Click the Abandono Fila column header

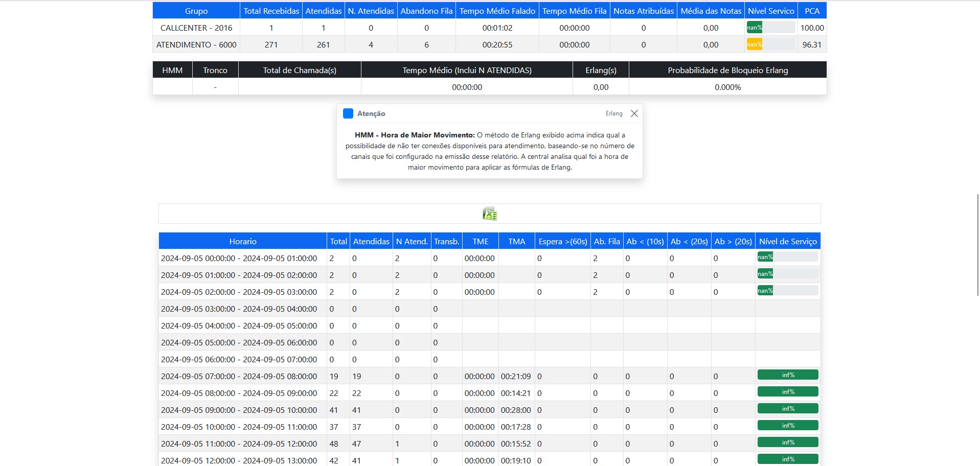click(426, 11)
